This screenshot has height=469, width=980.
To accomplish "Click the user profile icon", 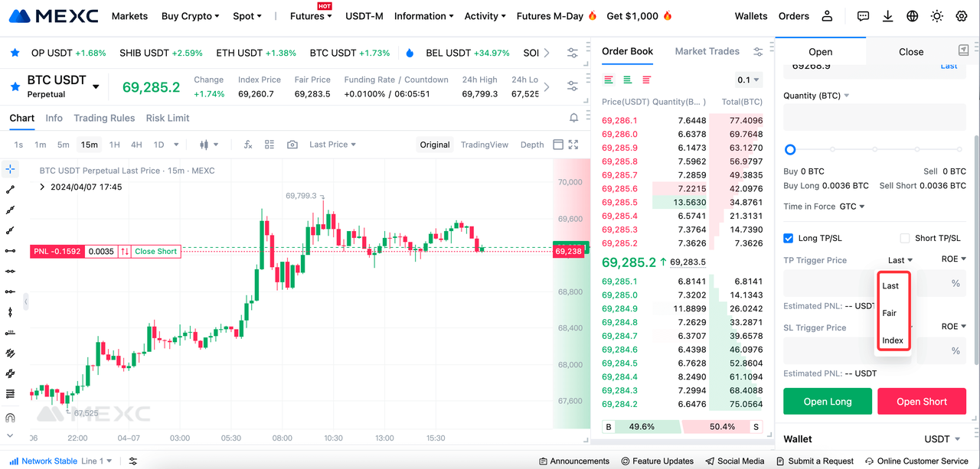I will click(x=827, y=16).
